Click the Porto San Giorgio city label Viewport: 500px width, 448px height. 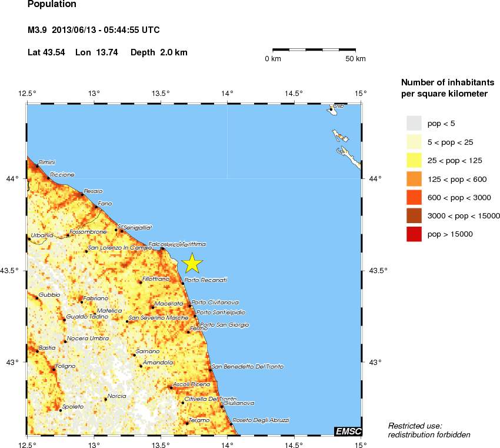tap(225, 325)
